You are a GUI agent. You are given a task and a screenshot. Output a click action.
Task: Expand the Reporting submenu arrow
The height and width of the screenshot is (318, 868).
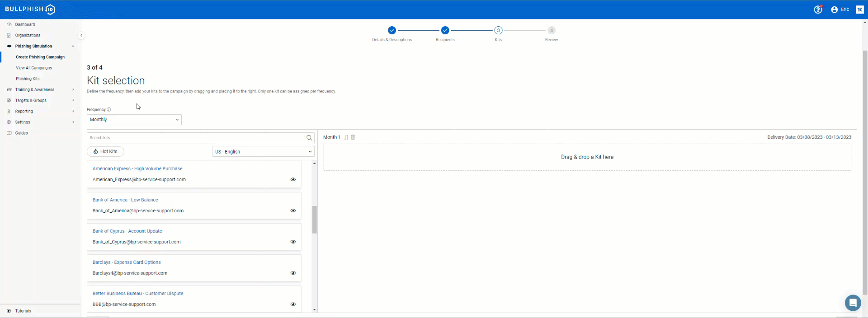pos(73,111)
